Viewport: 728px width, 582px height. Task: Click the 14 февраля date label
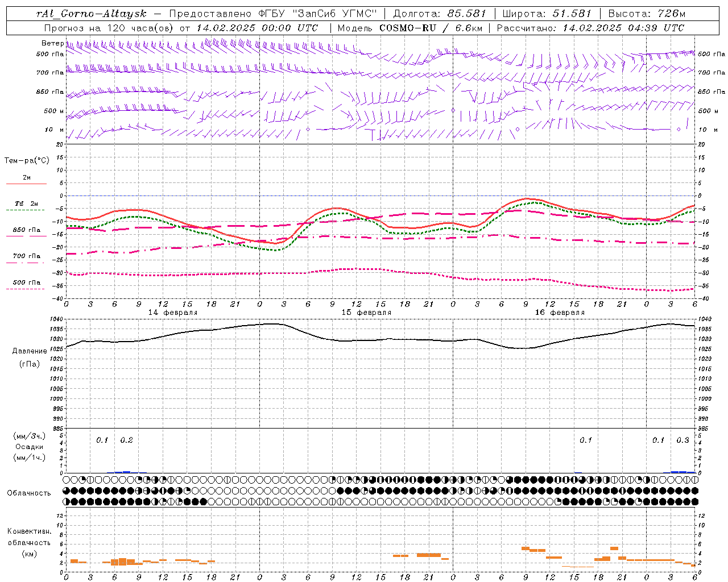point(173,313)
